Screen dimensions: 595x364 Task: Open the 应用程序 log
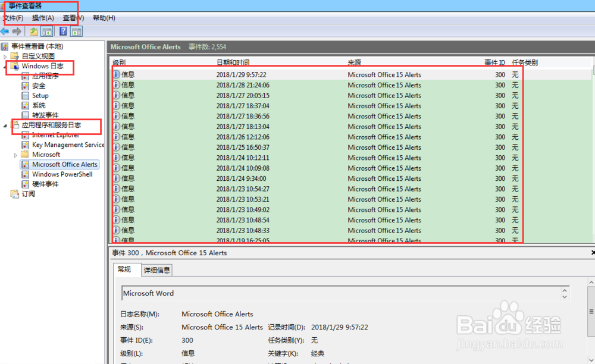(x=45, y=76)
